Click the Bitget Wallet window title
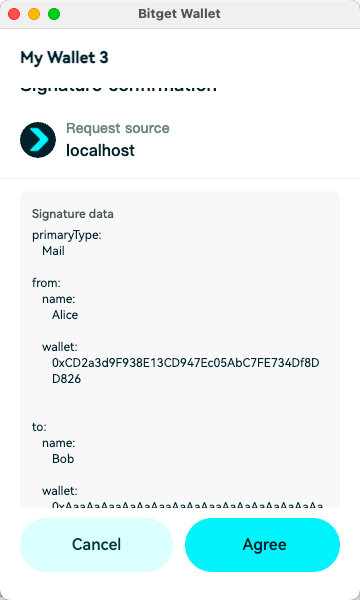Viewport: 360px width, 600px height. (179, 14)
